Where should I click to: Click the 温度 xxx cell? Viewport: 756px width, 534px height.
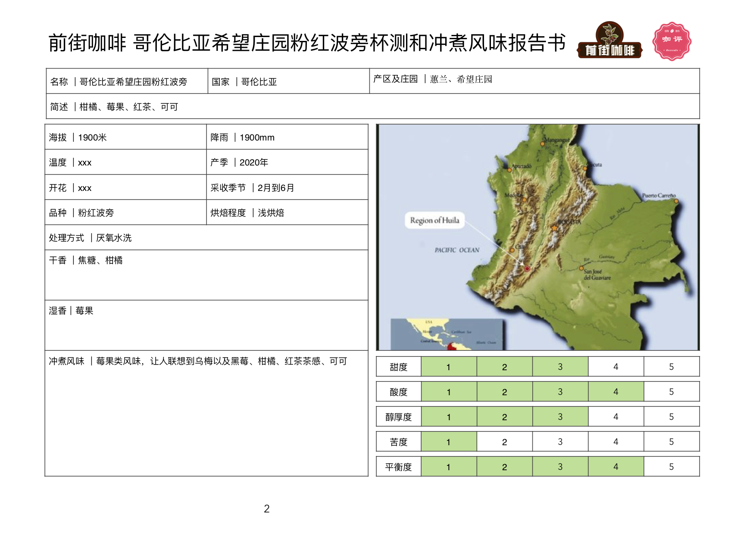(x=125, y=162)
